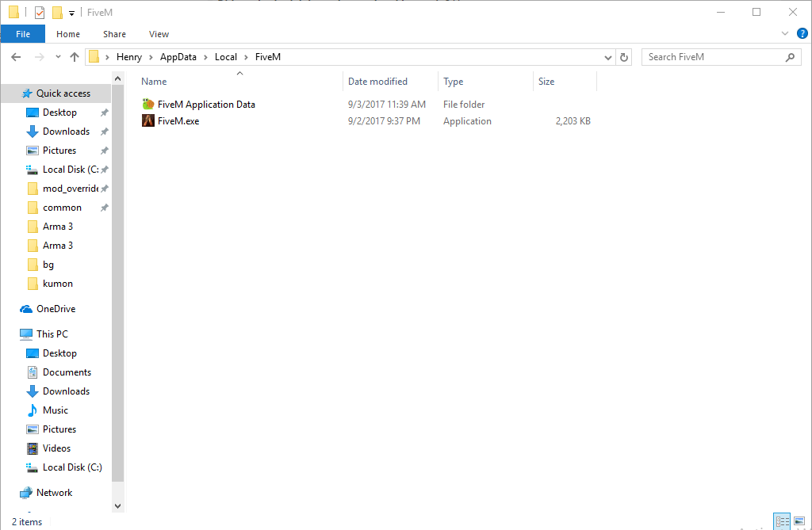Click the Properties icon in the title bar

pos(40,12)
